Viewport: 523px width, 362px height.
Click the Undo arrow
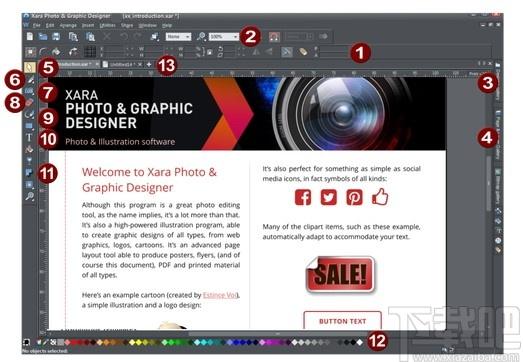[124, 36]
